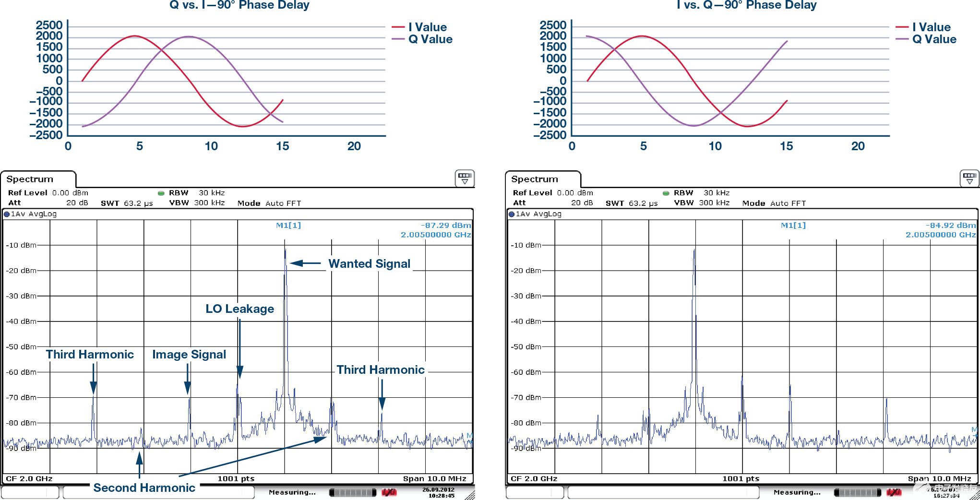Click the Q Value legend label in the Q vs. I chart
980x500 pixels.
point(430,39)
